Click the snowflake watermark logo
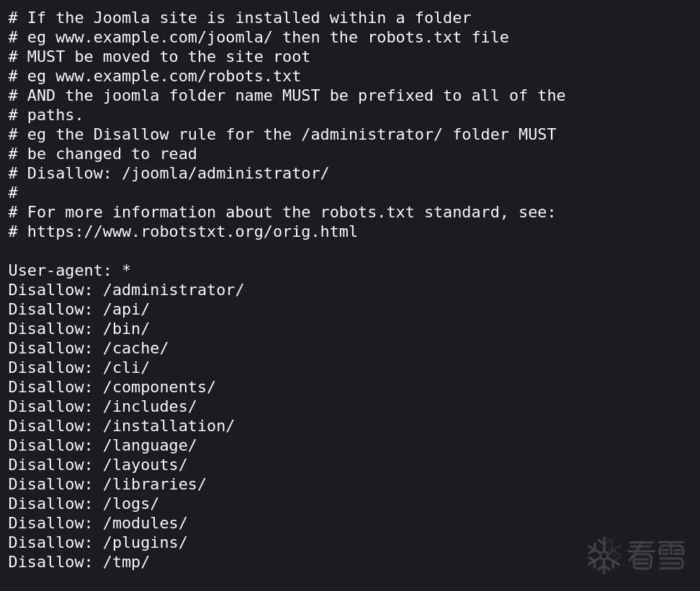The width and height of the screenshot is (700, 591). click(x=603, y=554)
